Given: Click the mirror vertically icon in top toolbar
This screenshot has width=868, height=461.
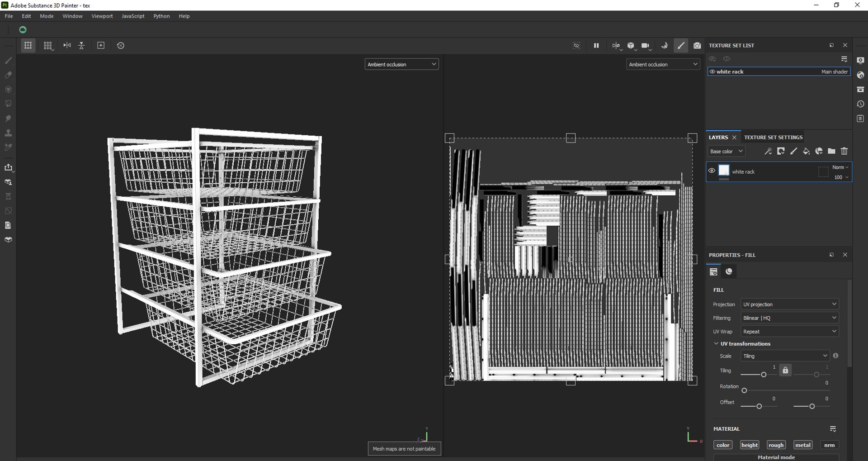Looking at the screenshot, I should click(x=82, y=45).
